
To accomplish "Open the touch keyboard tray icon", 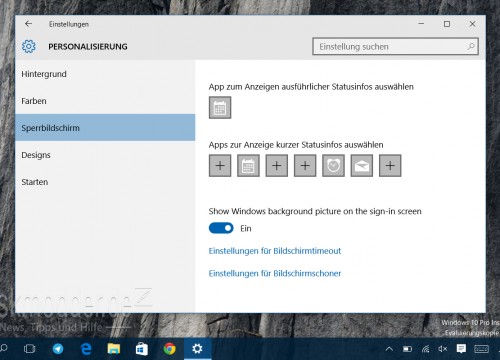I will [x=482, y=349].
